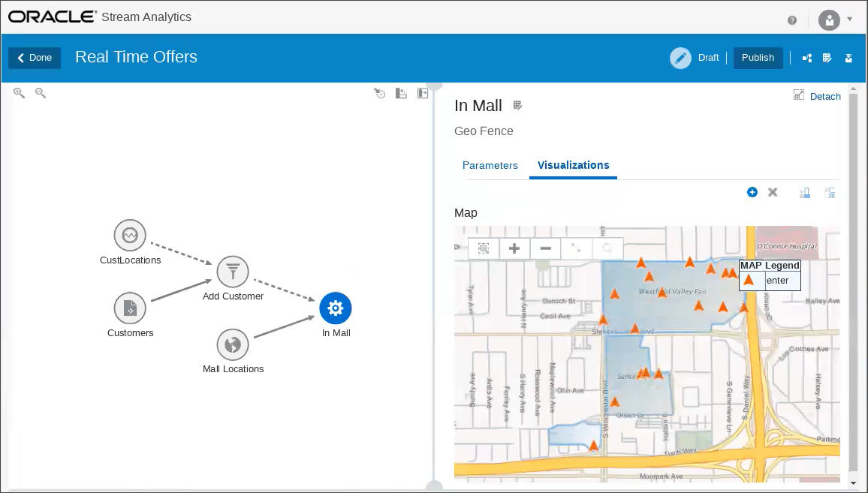Screen dimensions: 868x493
Task: Delete the Map visualization using the X icon
Action: pyautogui.click(x=773, y=192)
